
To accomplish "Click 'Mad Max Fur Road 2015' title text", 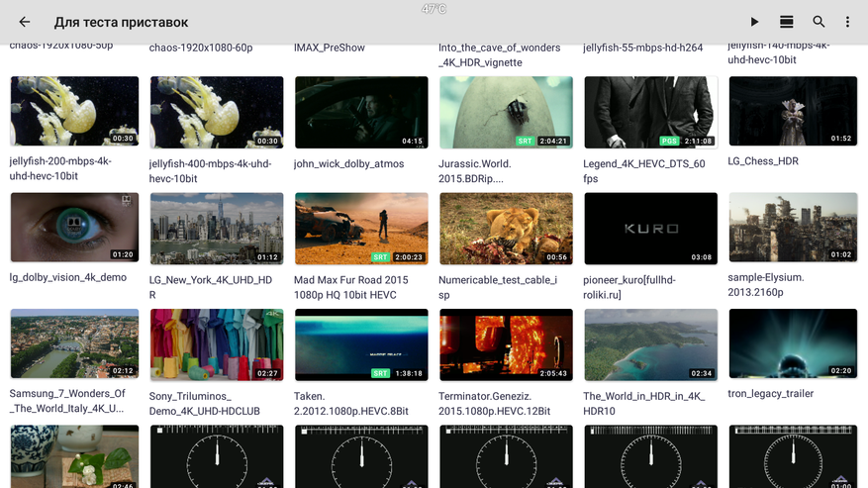I will [351, 280].
